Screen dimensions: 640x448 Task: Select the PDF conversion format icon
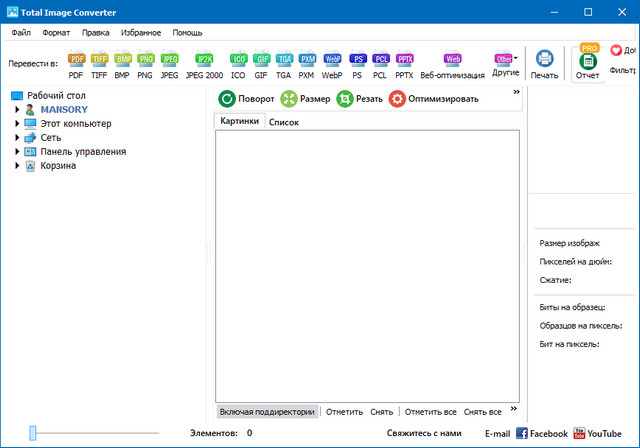(76, 64)
